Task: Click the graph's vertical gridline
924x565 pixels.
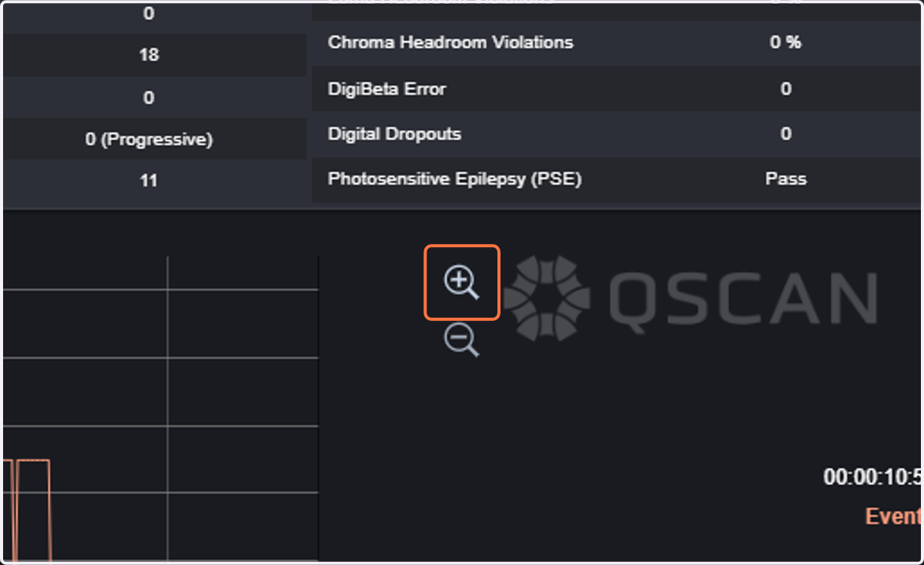Action: click(167, 409)
